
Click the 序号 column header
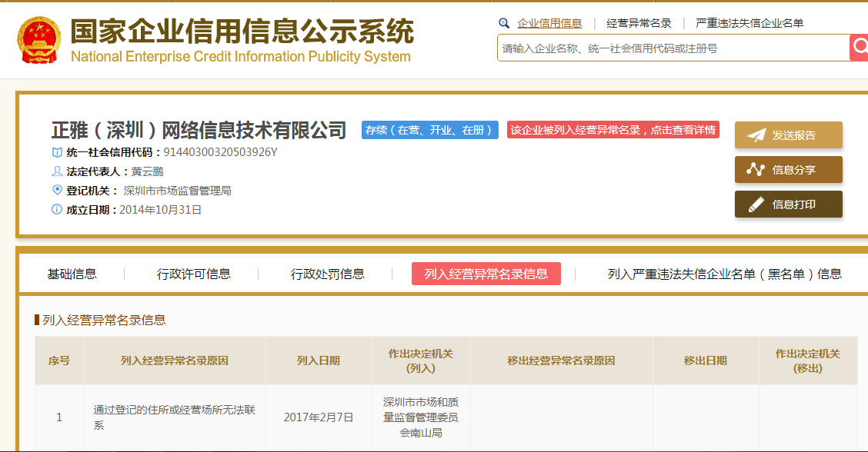(59, 361)
